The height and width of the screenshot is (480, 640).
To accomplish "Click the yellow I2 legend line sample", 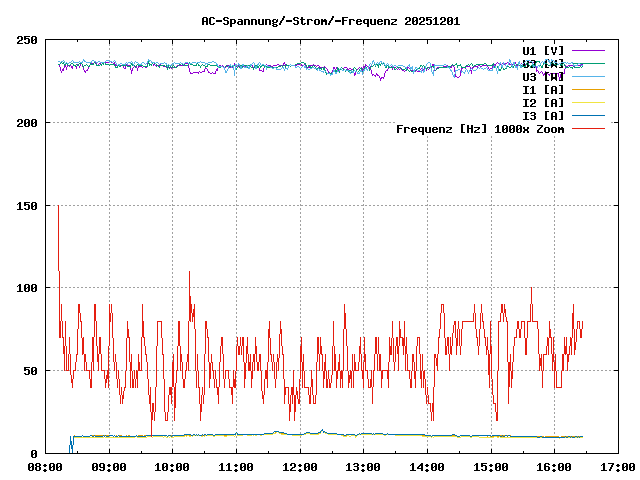I will click(588, 102).
